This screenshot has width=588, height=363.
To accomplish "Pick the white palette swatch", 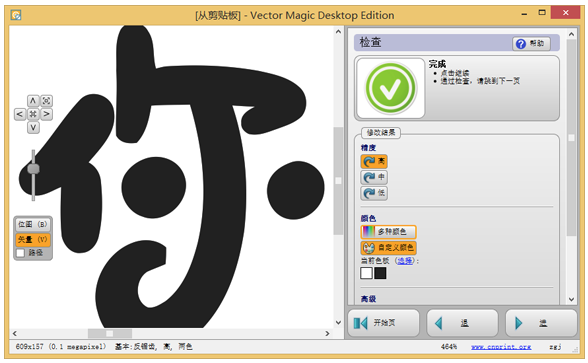I will [x=366, y=273].
